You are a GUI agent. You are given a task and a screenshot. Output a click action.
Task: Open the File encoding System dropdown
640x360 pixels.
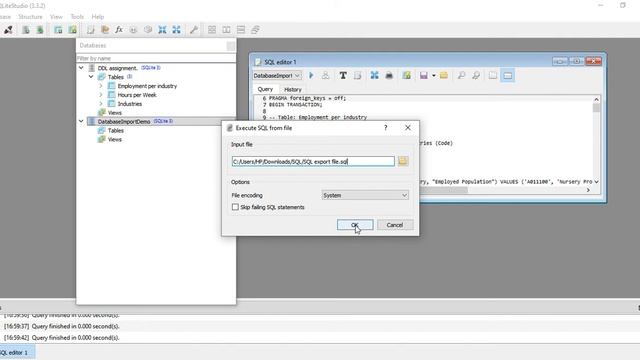tap(365, 196)
